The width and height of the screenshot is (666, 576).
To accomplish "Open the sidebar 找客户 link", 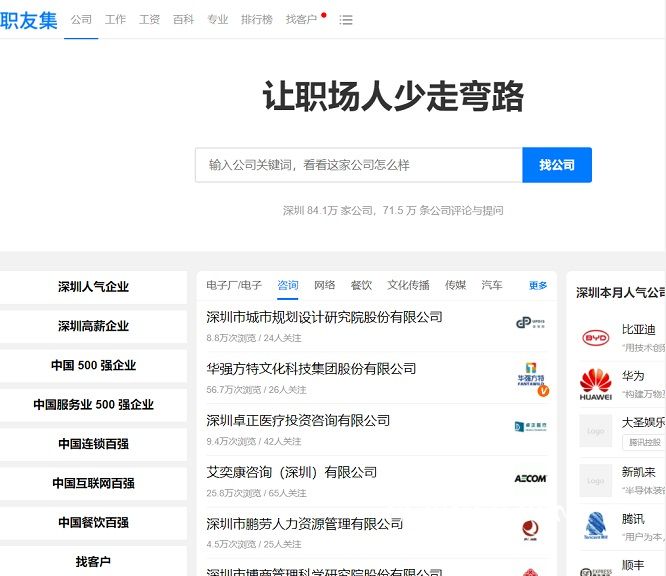I will pyautogui.click(x=93, y=562).
